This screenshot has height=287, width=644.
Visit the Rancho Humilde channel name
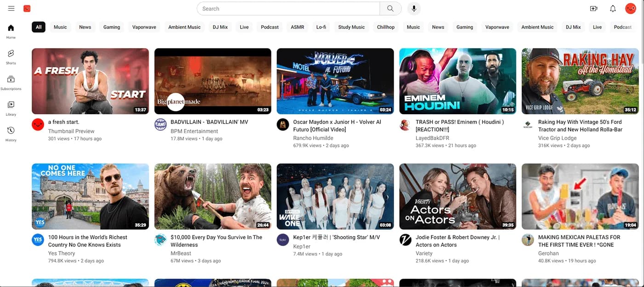[x=314, y=138]
